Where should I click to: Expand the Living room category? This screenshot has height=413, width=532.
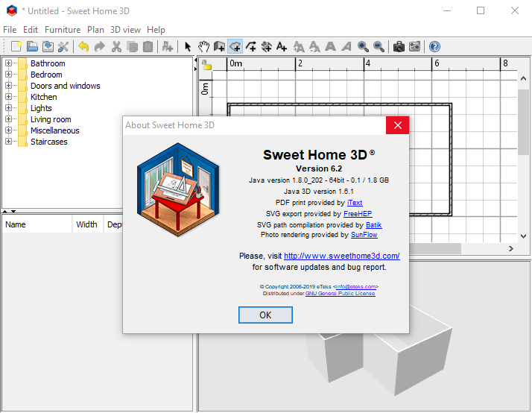point(8,119)
